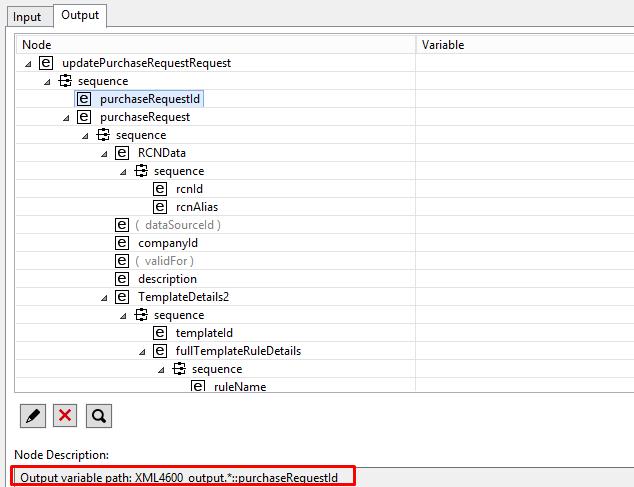Select the description element
The image size is (634, 487).
(x=167, y=279)
